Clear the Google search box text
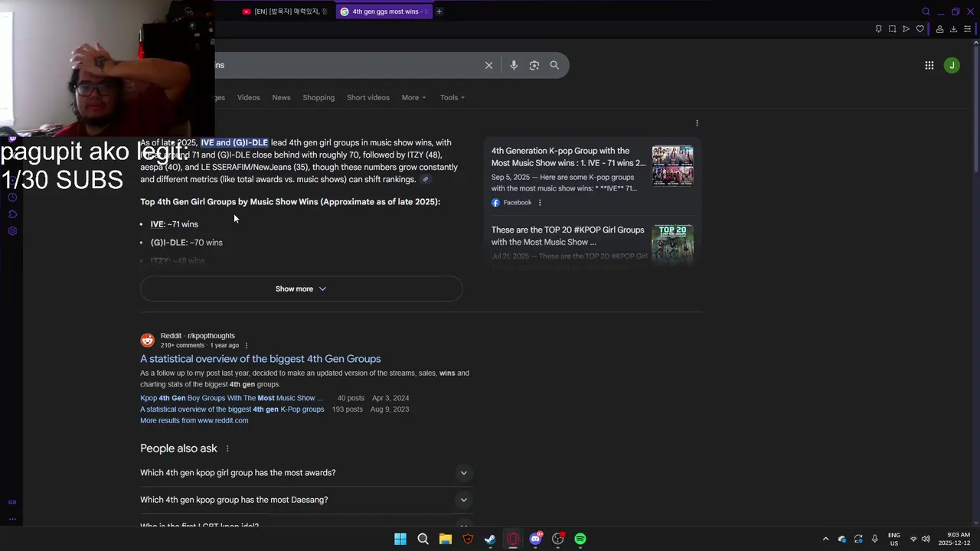 click(x=488, y=65)
